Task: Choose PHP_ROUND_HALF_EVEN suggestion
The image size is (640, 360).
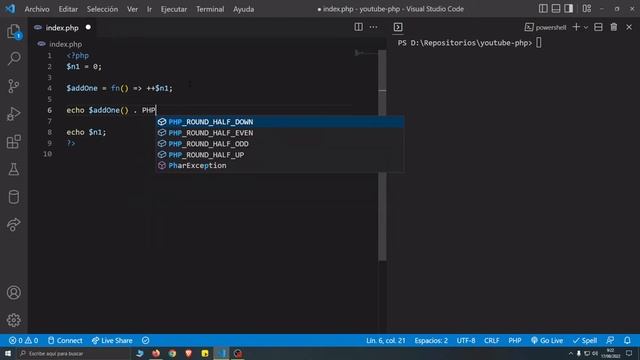Action: point(280,133)
